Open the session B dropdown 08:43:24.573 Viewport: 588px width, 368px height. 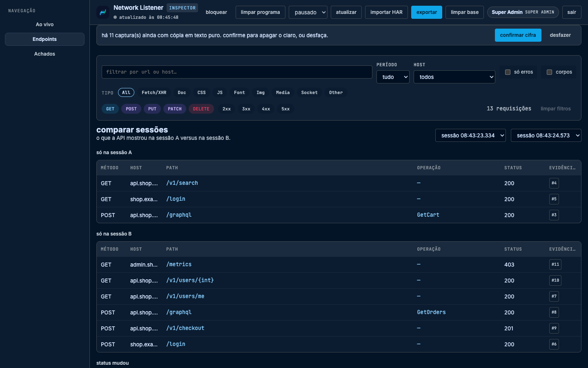tap(546, 135)
